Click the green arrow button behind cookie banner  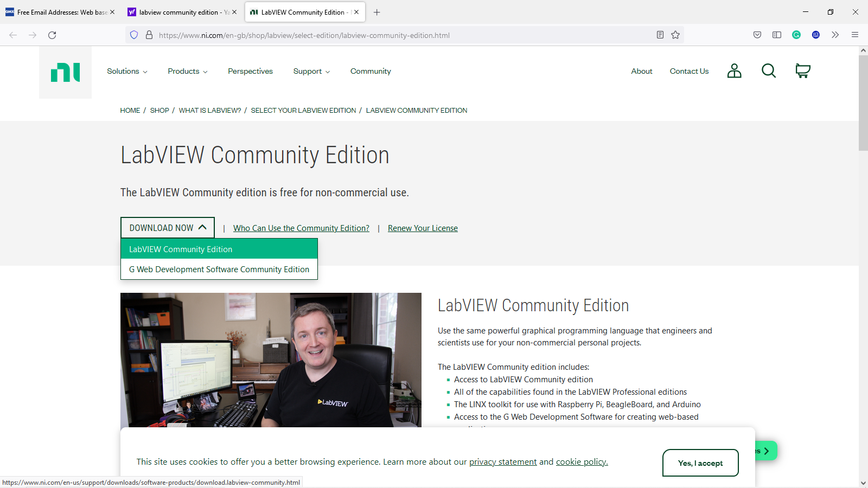(x=766, y=451)
